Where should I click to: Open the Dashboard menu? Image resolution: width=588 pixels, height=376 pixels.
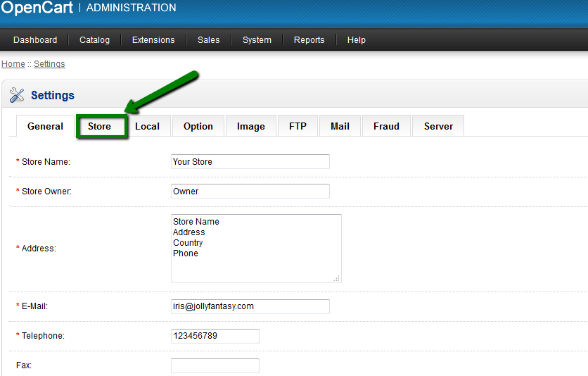coord(35,39)
